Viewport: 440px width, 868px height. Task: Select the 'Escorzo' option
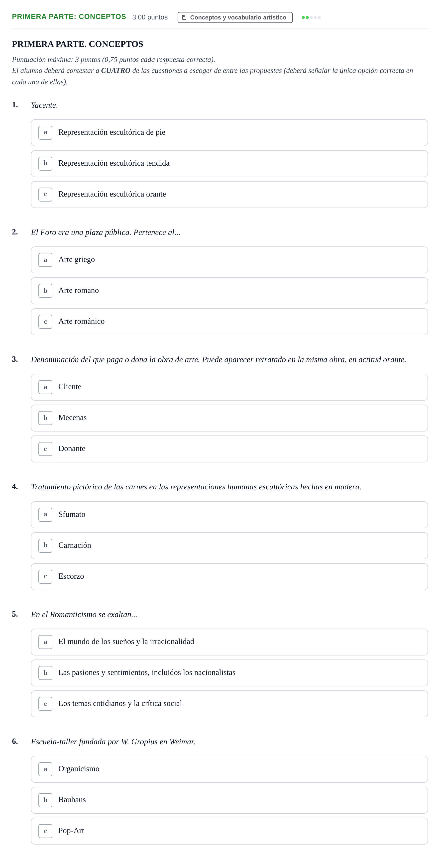point(229,576)
